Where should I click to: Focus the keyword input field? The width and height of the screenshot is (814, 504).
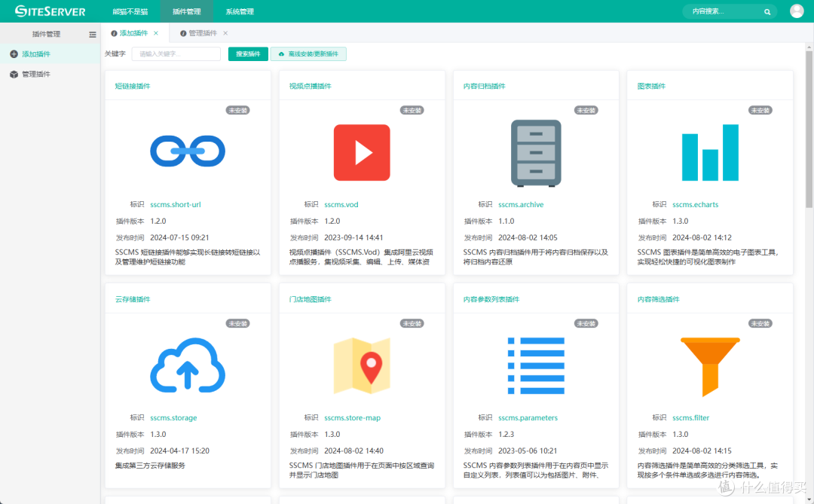click(176, 54)
